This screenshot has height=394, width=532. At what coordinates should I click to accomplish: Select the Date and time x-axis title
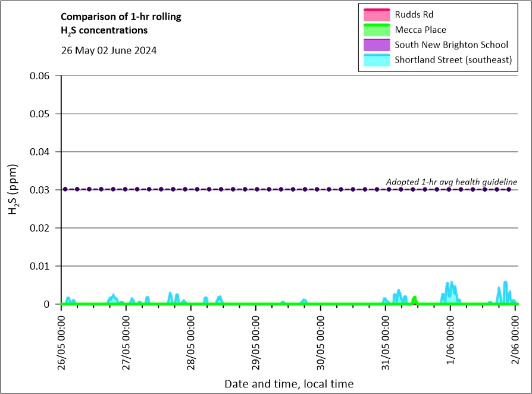click(289, 384)
